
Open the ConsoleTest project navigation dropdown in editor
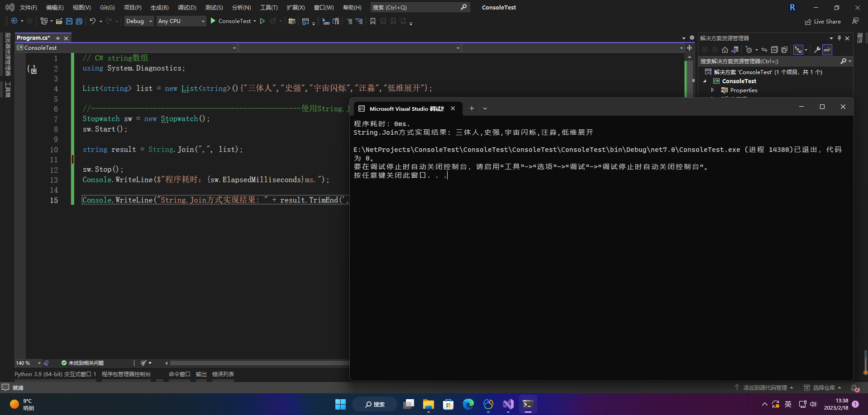click(126, 48)
